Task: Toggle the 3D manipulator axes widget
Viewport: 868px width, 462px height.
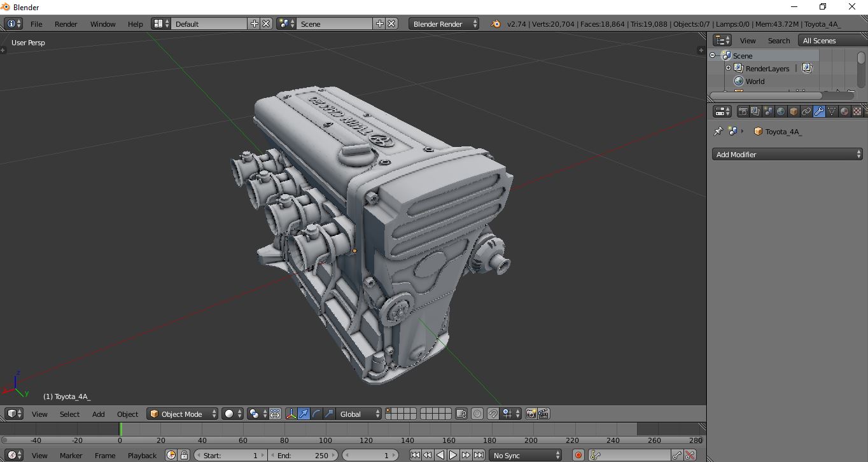Action: coord(291,414)
